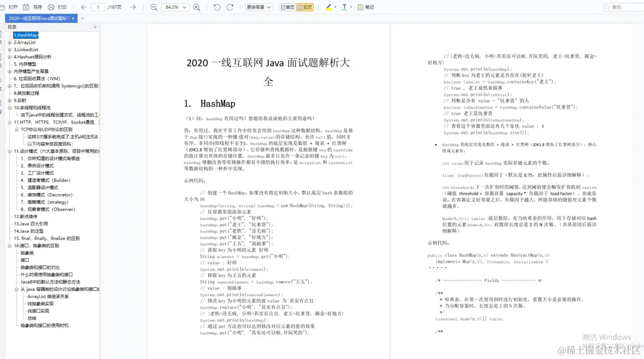Select the green underline text tool
Image resolution: width=644 pixels, height=359 pixels.
coord(344,7)
